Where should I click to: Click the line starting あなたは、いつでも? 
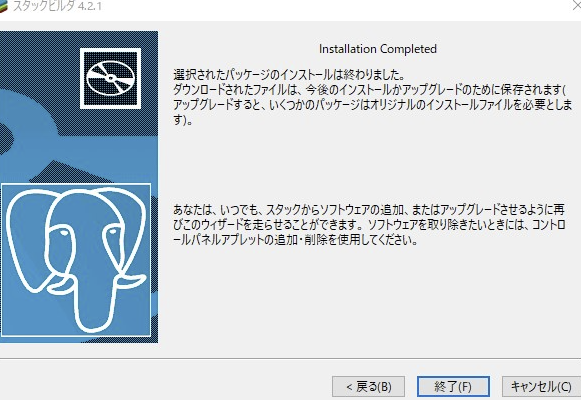369,210
